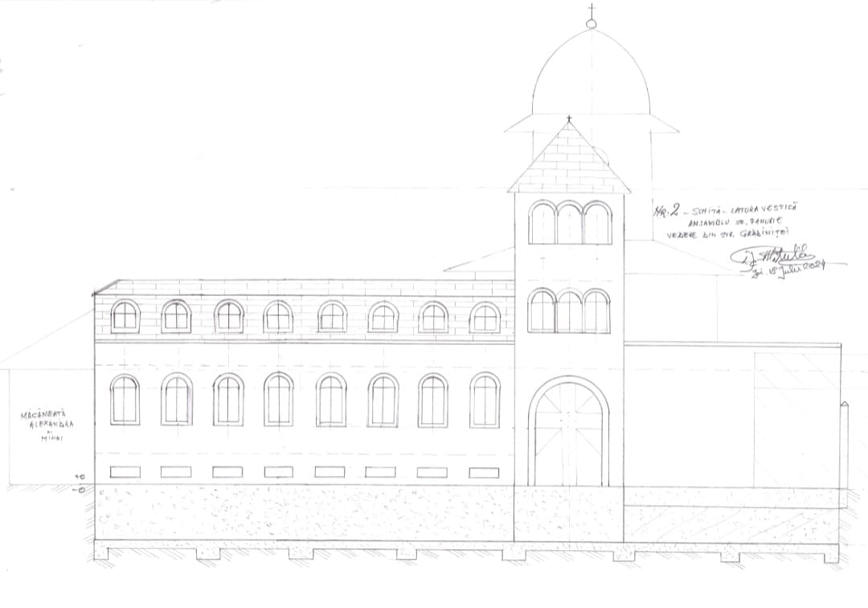This screenshot has height=608, width=868.
Task: Click the rightmost arched window on upper floor
Action: click(x=485, y=318)
